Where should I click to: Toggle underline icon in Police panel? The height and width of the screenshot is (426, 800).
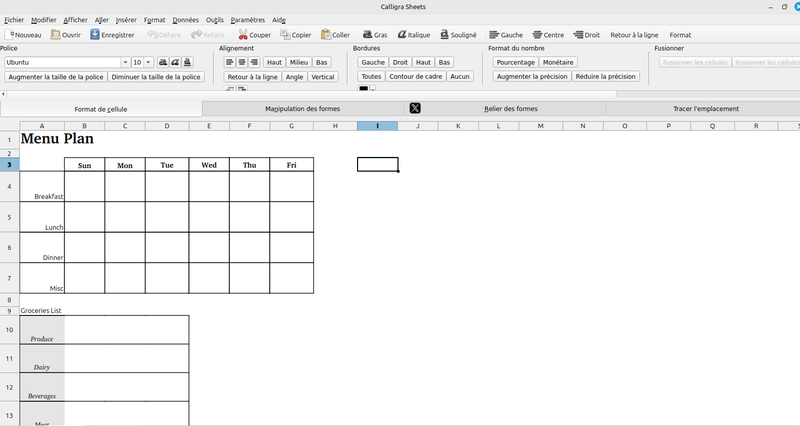pos(187,62)
